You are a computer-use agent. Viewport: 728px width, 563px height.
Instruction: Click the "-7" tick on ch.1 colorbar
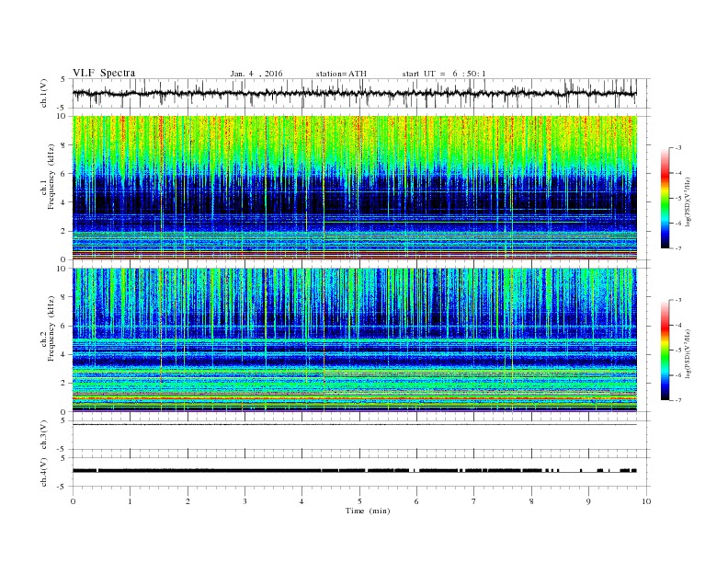678,248
